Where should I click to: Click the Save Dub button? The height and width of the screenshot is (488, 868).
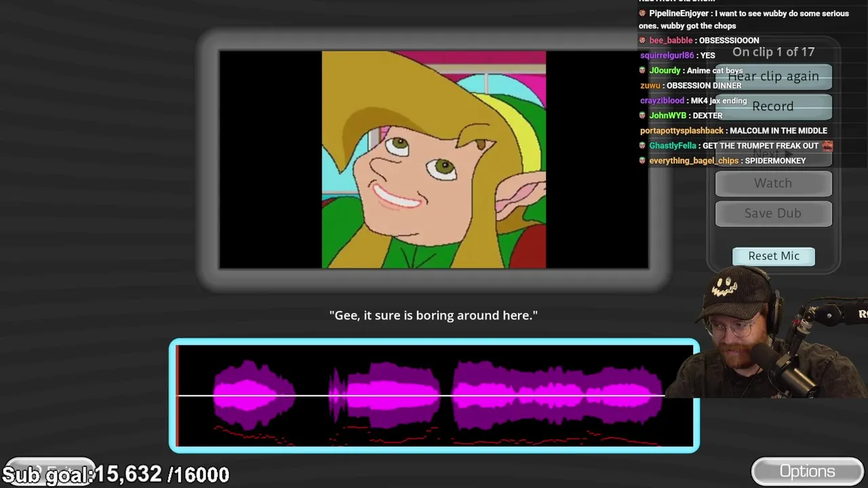pos(773,213)
